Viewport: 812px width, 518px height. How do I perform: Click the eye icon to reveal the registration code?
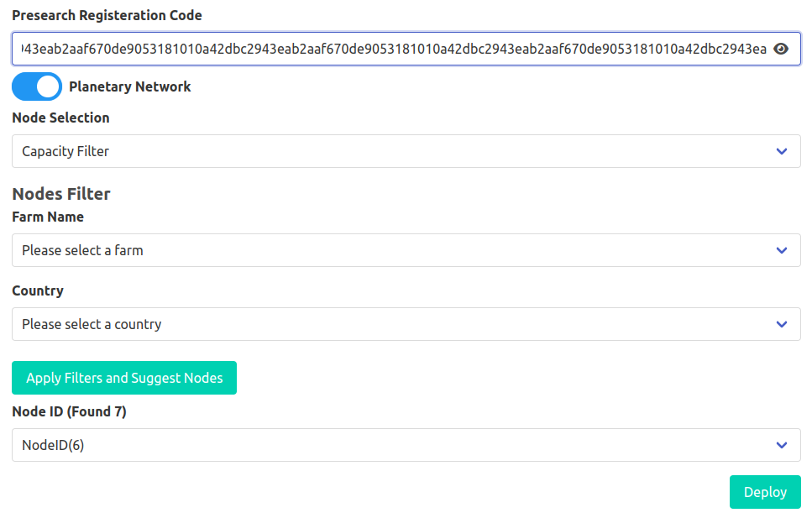781,49
